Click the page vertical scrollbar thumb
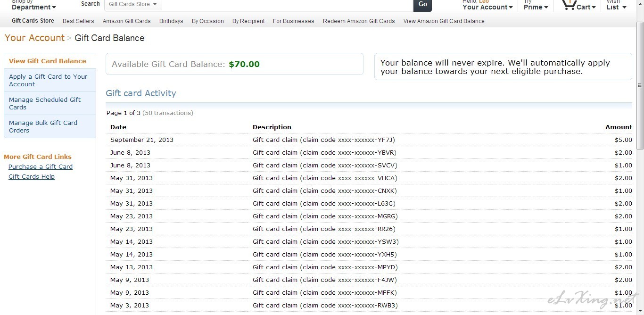Viewport: 644px width, 315px height. click(x=640, y=85)
